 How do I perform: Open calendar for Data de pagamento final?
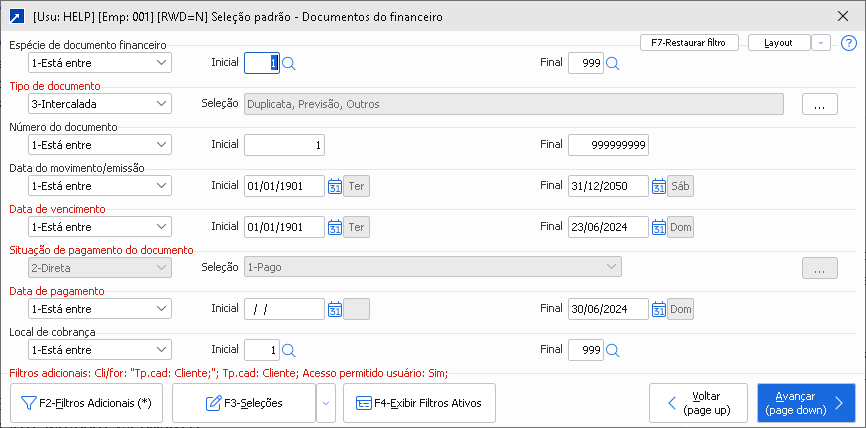click(658, 309)
